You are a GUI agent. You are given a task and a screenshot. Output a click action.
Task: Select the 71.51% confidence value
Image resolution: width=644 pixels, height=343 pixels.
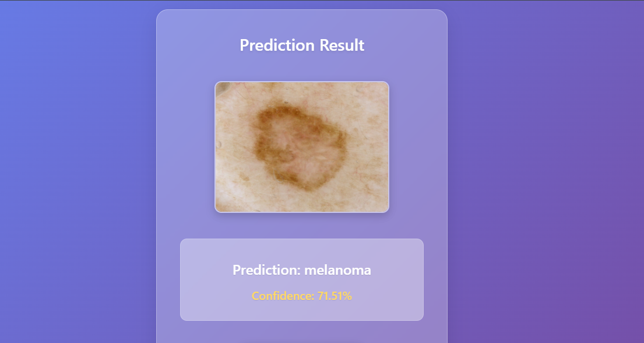(x=335, y=296)
